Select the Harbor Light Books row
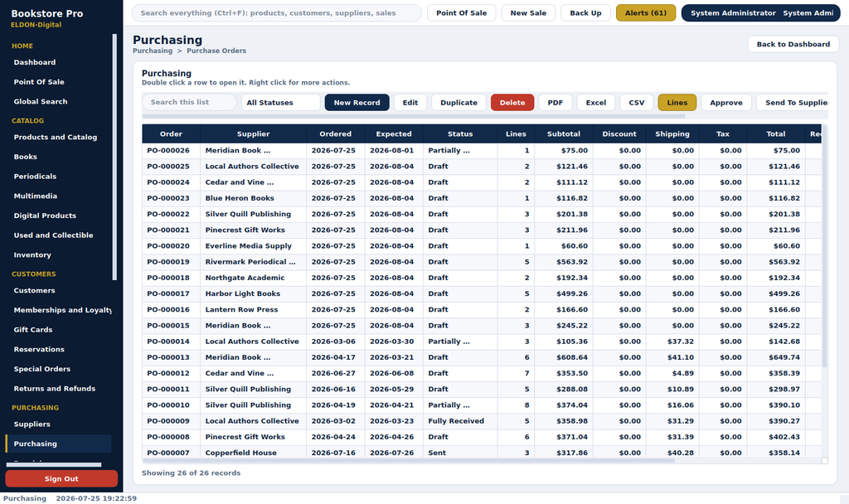The image size is (849, 504). (482, 293)
